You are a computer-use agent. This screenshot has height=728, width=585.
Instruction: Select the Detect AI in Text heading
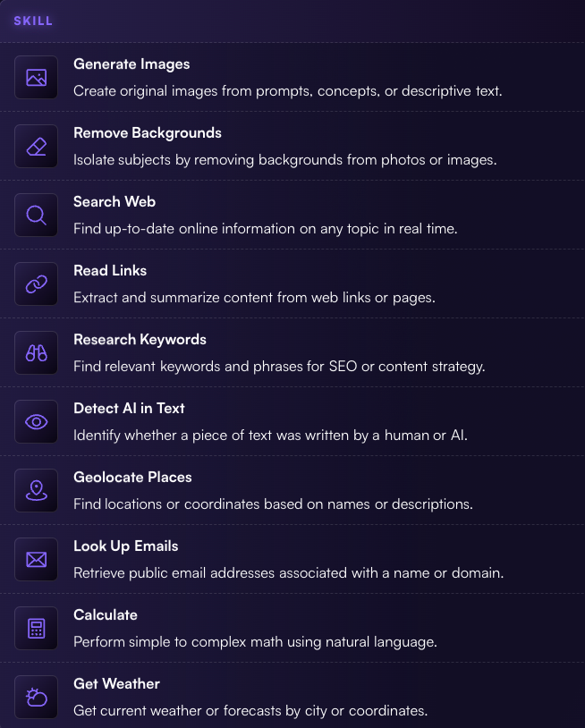click(129, 408)
